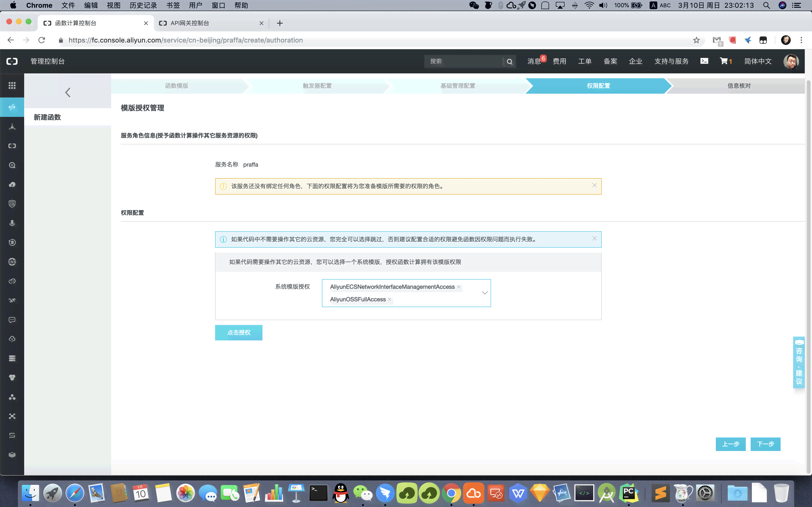Remove AliyunOSSFullAccess permission
Screen dimensions: 812x507
389,299
